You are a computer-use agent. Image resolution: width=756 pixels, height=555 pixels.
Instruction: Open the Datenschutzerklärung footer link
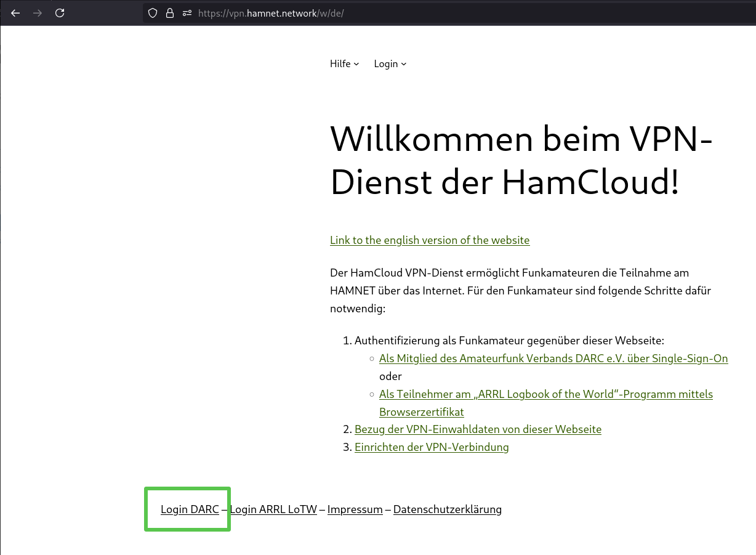point(448,509)
